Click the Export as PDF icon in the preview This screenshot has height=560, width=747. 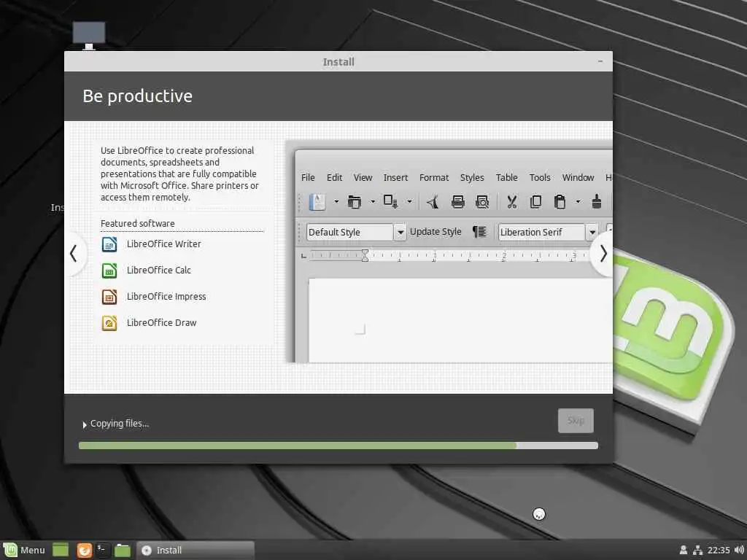[433, 202]
